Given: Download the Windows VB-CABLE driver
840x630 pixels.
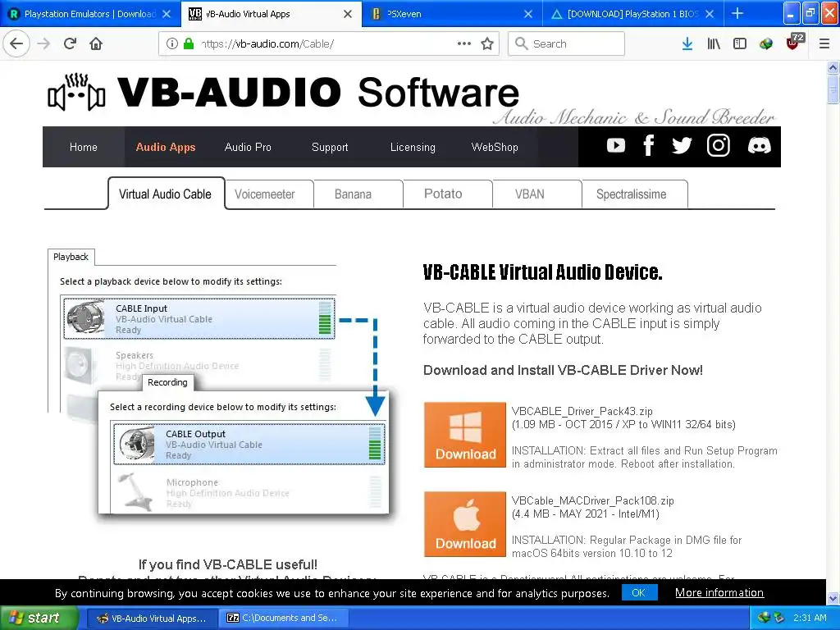Looking at the screenshot, I should pyautogui.click(x=465, y=435).
